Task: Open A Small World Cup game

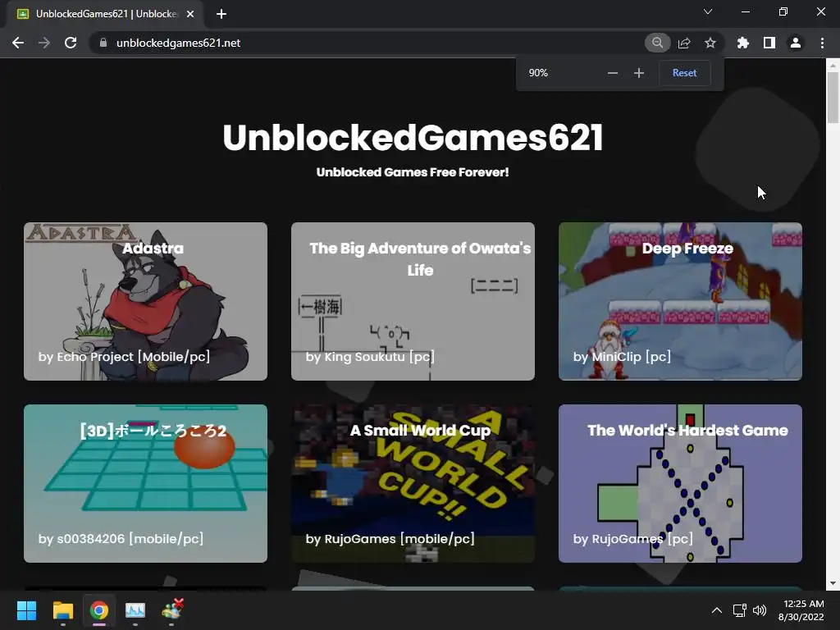Action: [x=413, y=483]
